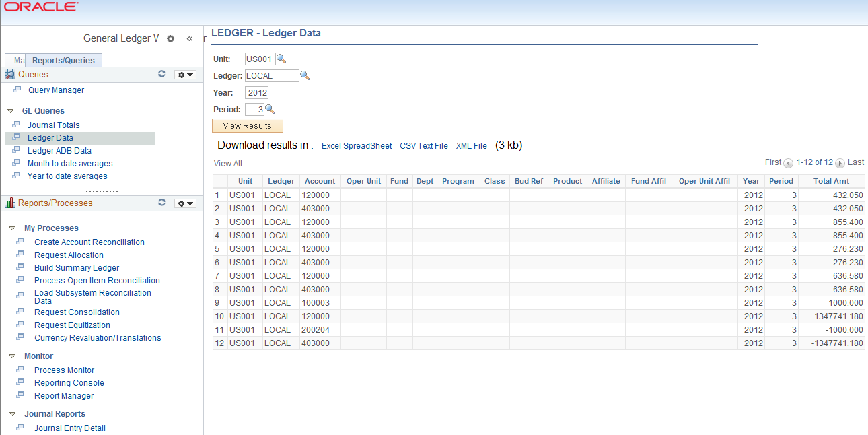This screenshot has width=868, height=435.
Task: Click the gear icon beside General Ledger title
Action: coord(170,38)
